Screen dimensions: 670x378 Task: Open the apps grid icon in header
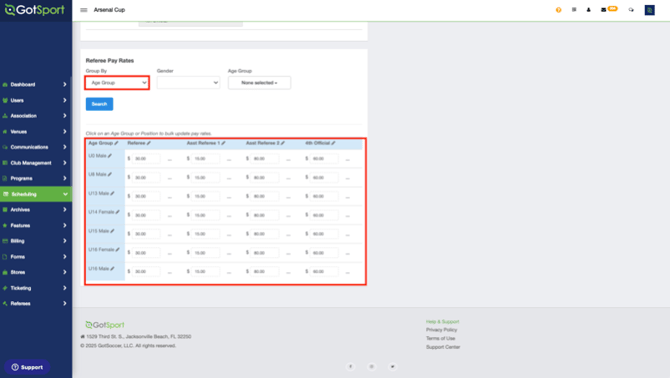coord(574,9)
